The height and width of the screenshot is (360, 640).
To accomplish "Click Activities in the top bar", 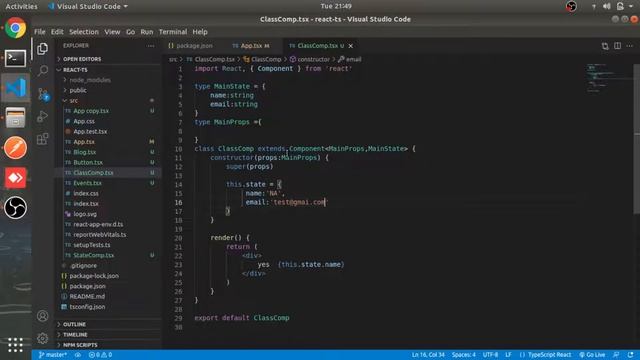I will [21, 6].
